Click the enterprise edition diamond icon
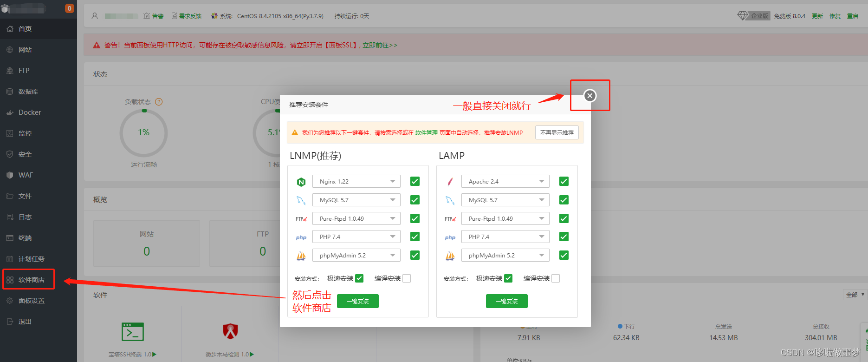Screen dimensions: 868x362 [x=743, y=15]
